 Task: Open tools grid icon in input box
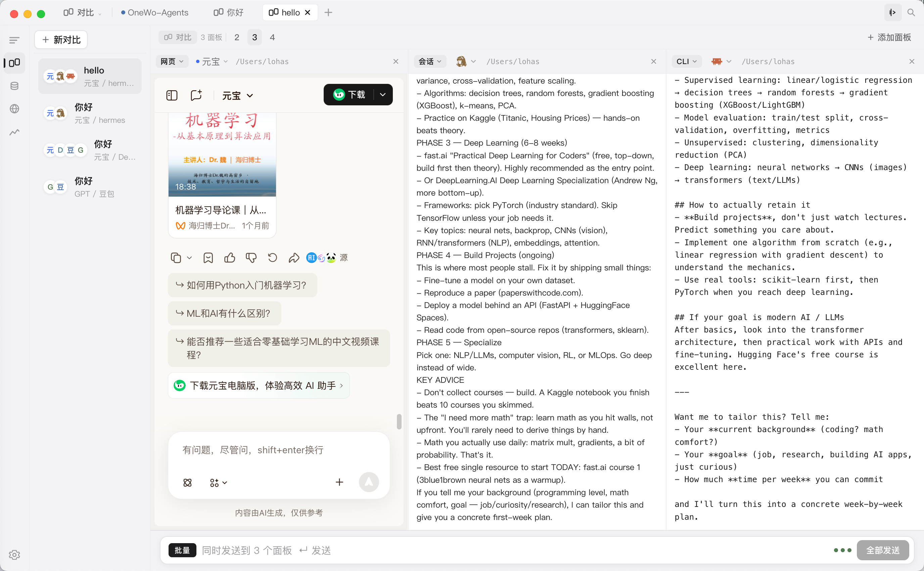click(x=218, y=482)
